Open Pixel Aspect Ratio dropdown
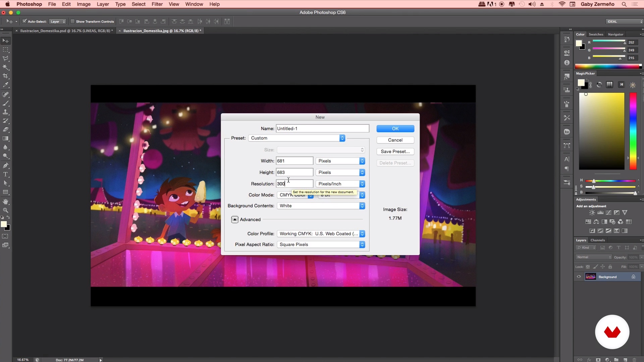The height and width of the screenshot is (362, 644). pyautogui.click(x=321, y=244)
